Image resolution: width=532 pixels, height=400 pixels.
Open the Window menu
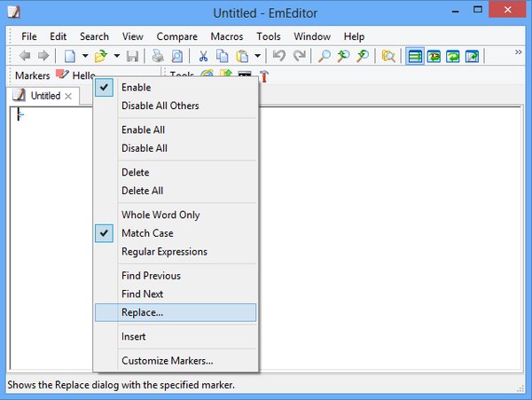[312, 36]
